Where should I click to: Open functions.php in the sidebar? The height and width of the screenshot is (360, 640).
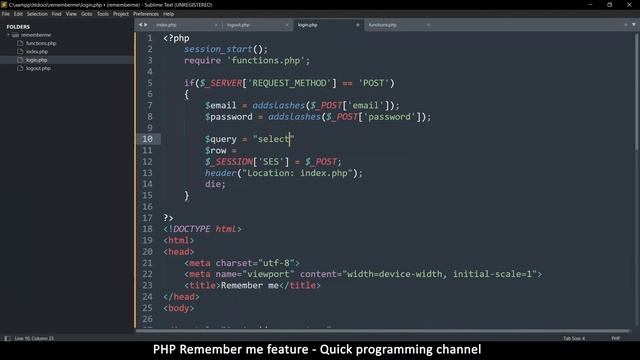coord(41,43)
